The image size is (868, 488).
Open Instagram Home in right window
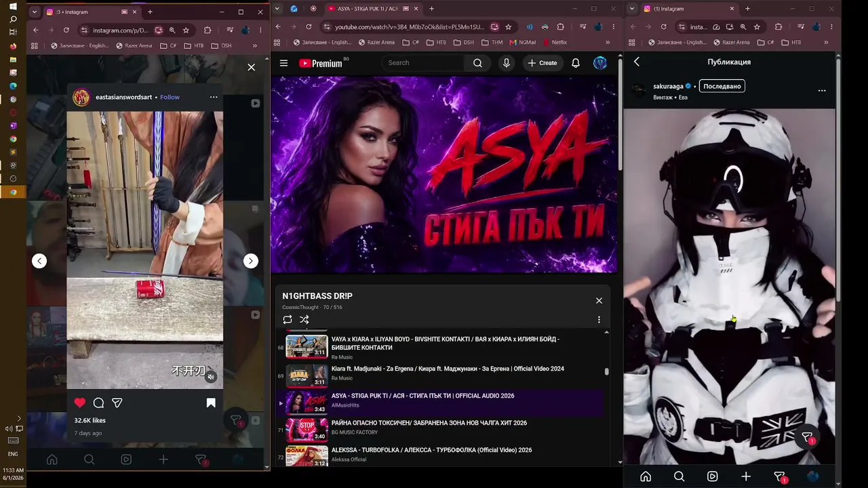646,476
